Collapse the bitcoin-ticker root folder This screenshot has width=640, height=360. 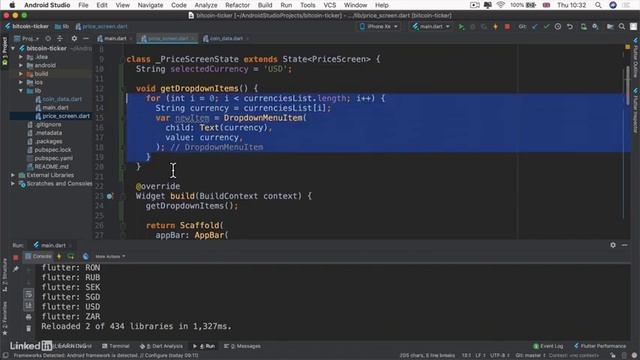(x=13, y=48)
